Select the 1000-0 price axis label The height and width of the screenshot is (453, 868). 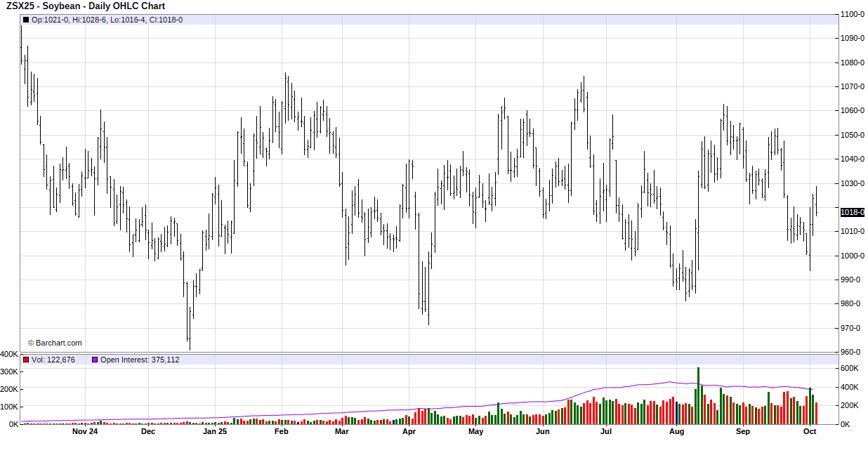pyautogui.click(x=852, y=256)
